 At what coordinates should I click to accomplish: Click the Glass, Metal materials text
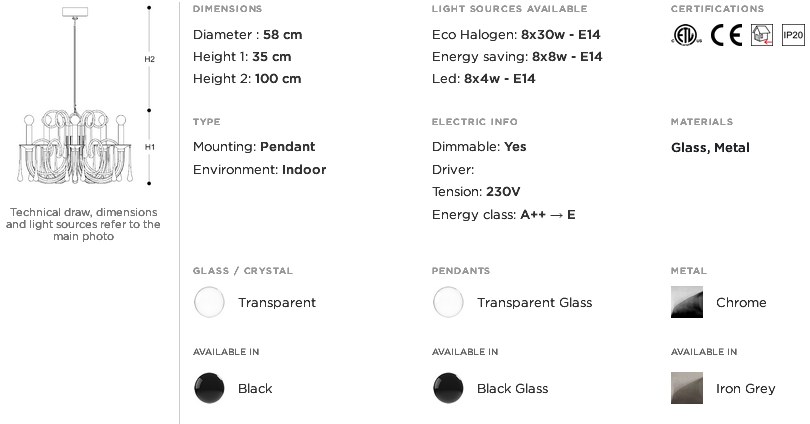tap(710, 148)
